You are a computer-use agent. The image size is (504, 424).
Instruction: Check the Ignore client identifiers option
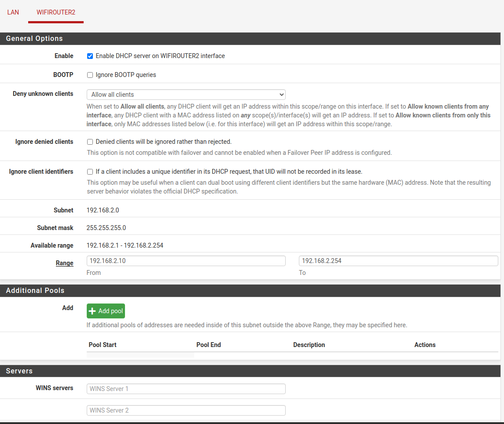[90, 172]
